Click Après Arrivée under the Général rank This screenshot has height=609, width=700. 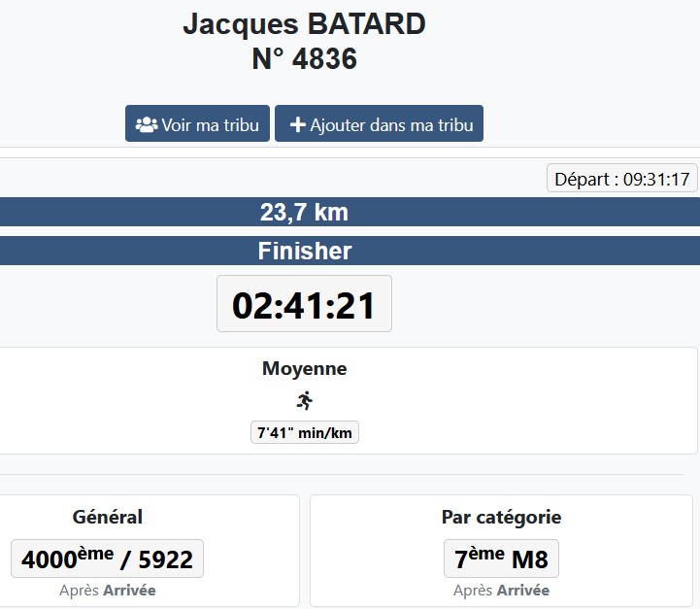point(107,590)
